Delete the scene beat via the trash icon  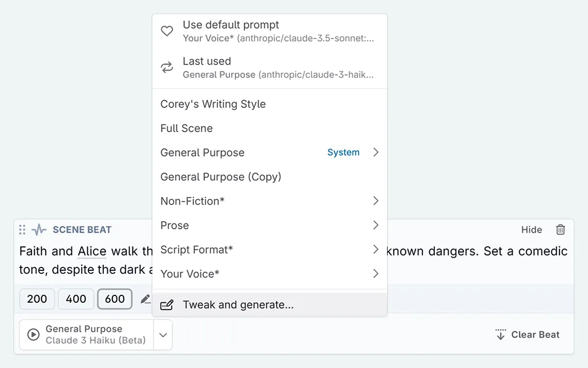(x=560, y=229)
